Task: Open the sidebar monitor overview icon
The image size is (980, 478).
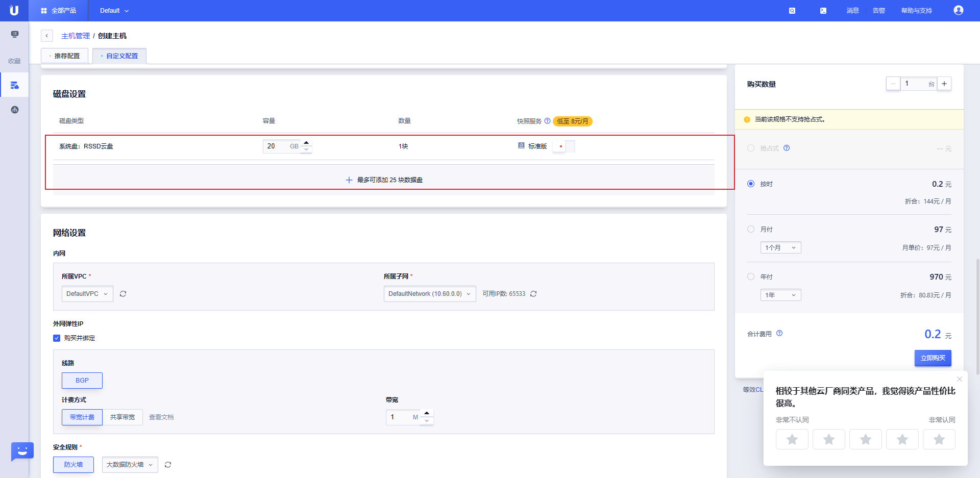Action: [15, 34]
